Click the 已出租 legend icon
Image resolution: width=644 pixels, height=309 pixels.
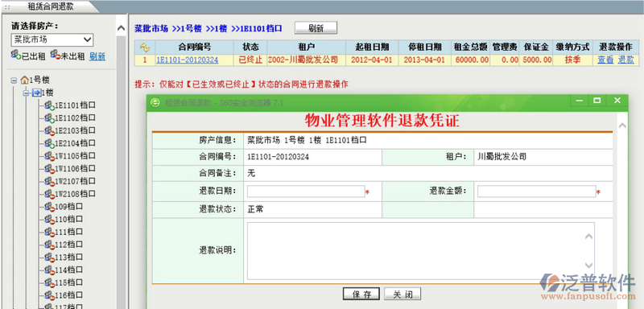click(16, 56)
